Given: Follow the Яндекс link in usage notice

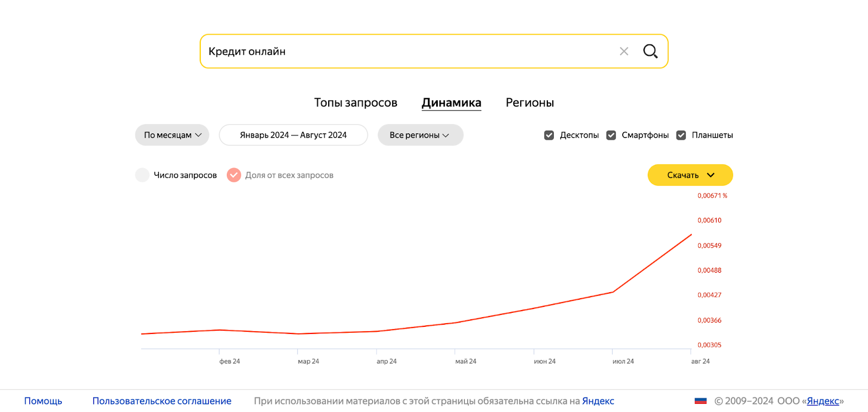Looking at the screenshot, I should click(x=598, y=401).
